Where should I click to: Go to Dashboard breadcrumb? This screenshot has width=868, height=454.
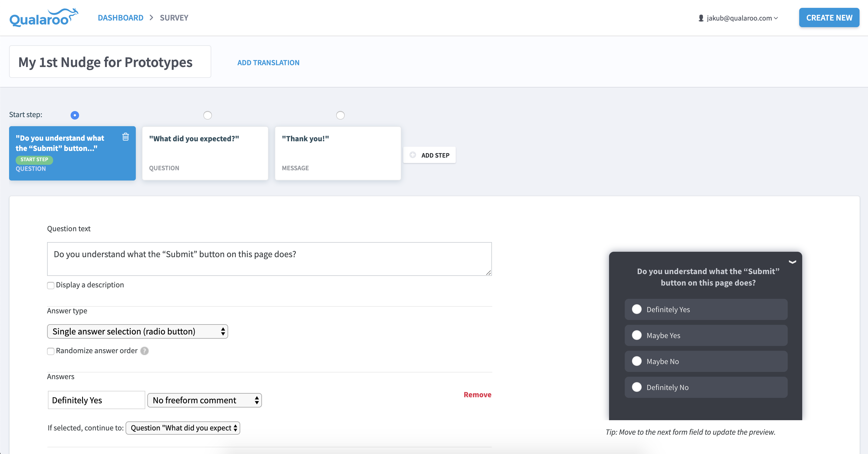click(121, 18)
